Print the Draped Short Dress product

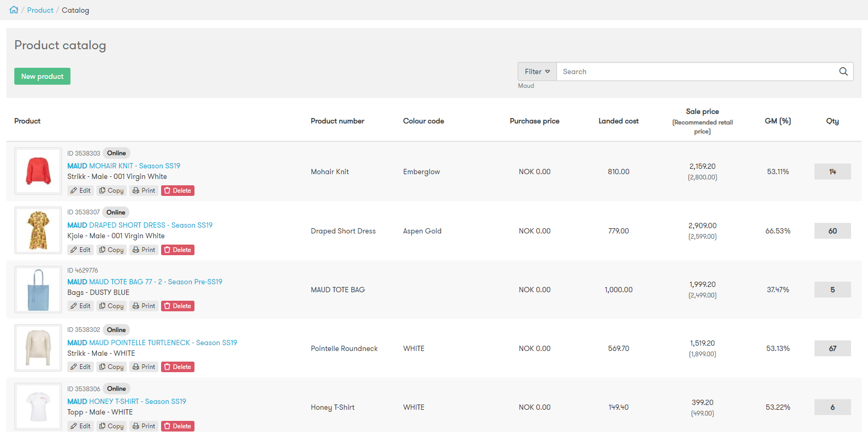point(144,250)
